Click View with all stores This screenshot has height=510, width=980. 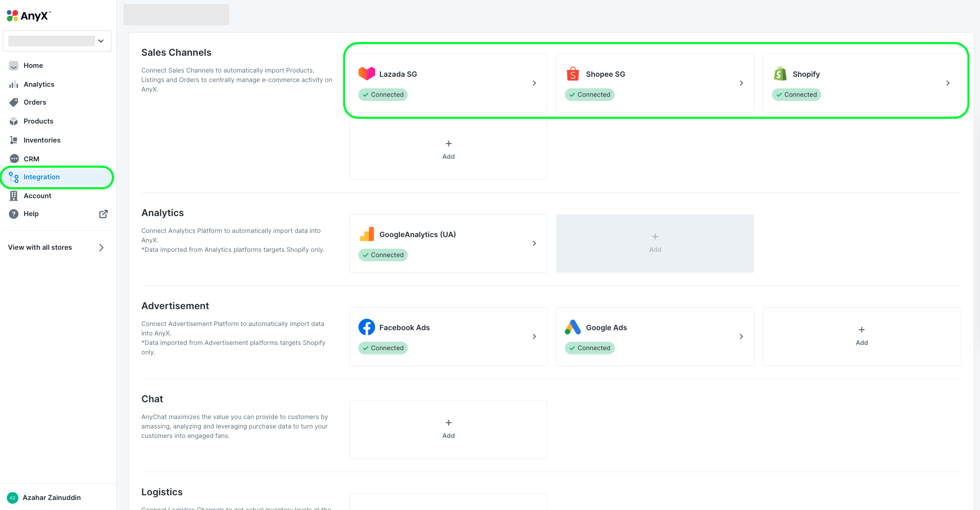(x=40, y=248)
